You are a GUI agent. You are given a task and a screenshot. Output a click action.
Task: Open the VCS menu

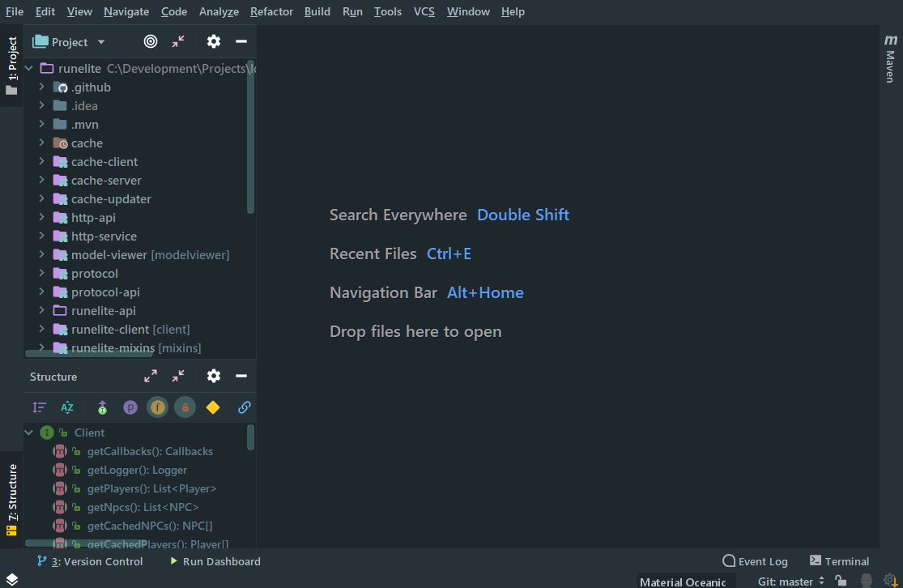click(x=424, y=11)
